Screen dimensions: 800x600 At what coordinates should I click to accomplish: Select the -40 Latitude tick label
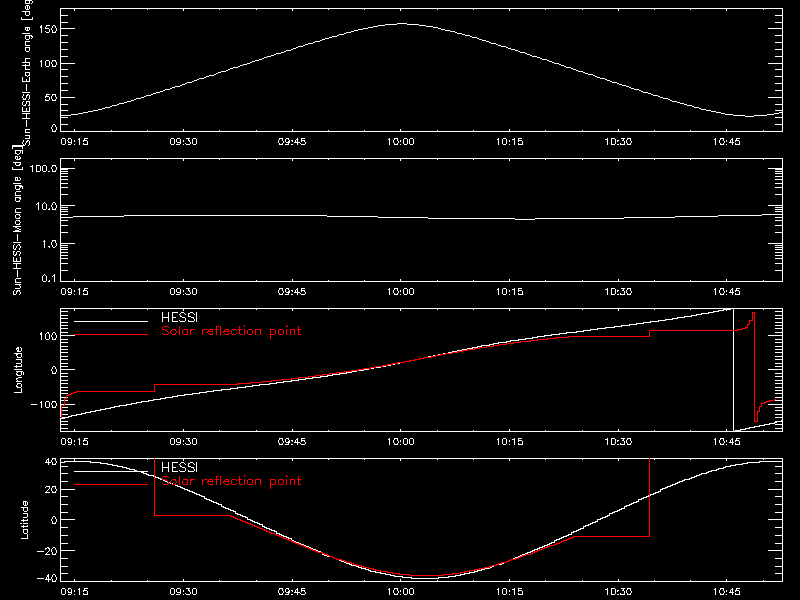point(47,579)
